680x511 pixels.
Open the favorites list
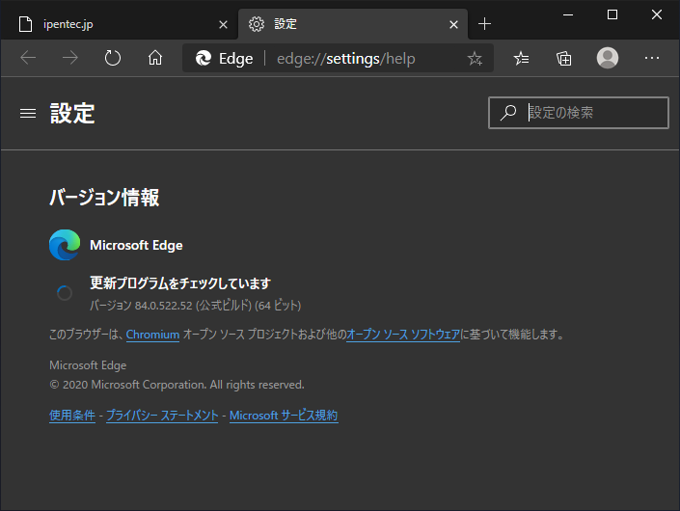coord(521,58)
